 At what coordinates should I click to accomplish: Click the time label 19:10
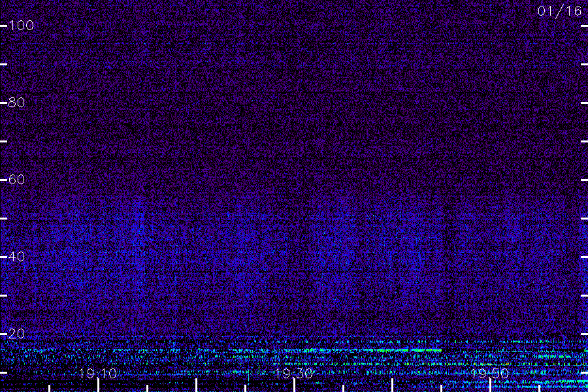[98, 374]
